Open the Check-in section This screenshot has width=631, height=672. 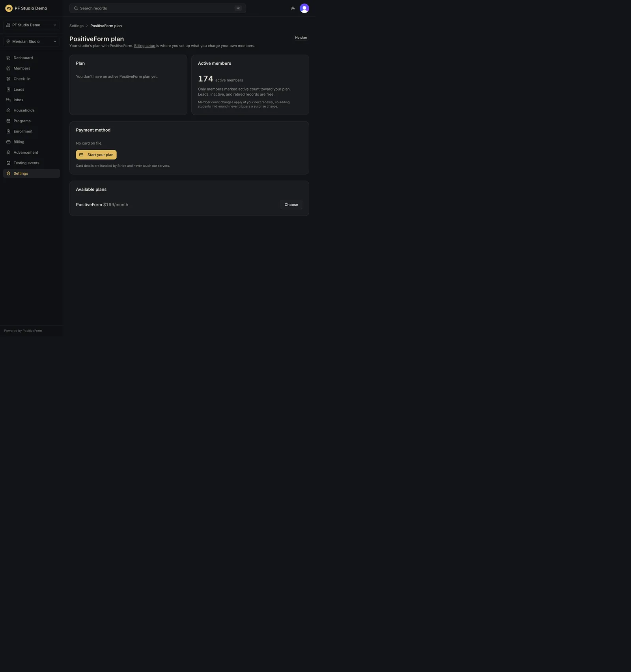32,79
